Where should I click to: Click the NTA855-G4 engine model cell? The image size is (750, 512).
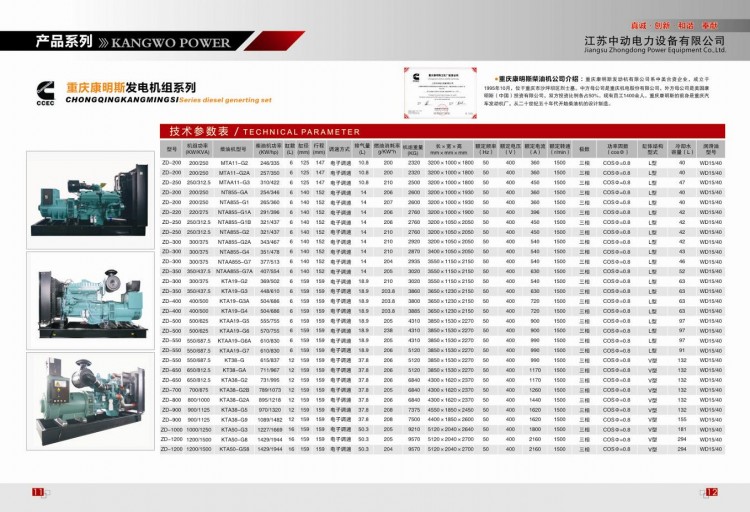click(234, 252)
